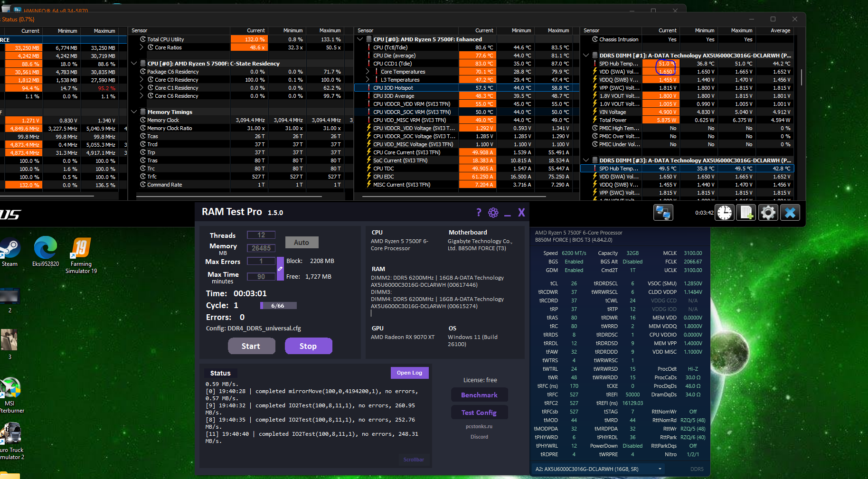Open RAM Test Pro settings gear

[x=493, y=213]
